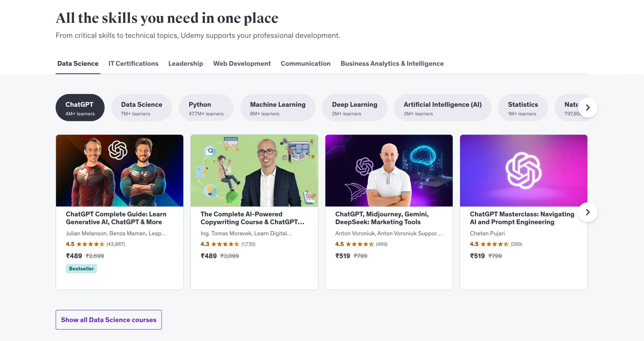Click the struck-through ₹3,099 price

[230, 256]
